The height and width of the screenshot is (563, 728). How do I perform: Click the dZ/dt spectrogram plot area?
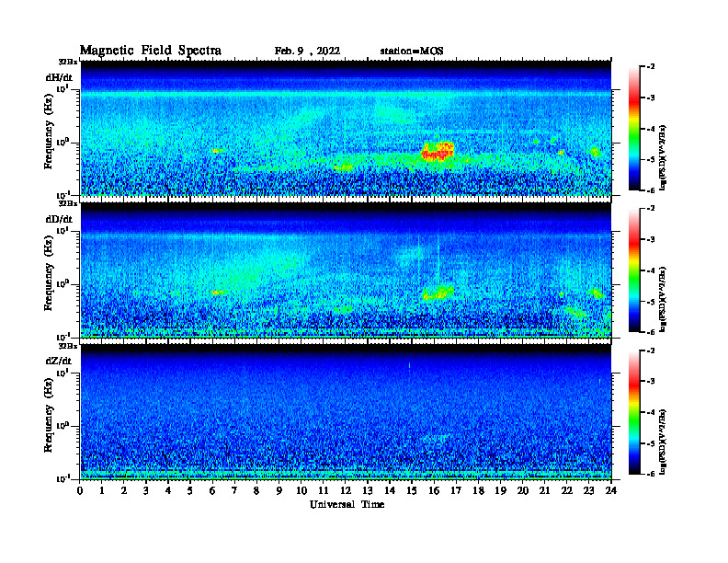tap(346, 412)
